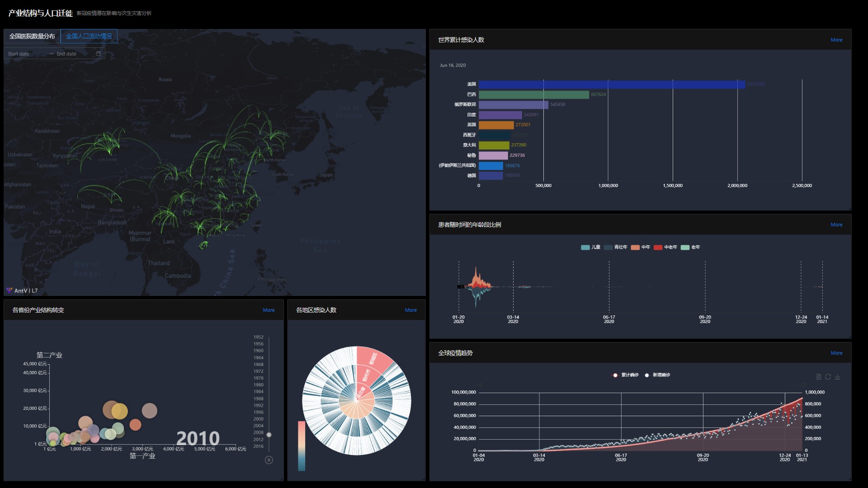Switch to 全国人口流动情况 tab
Screen dimensions: 868x488
point(89,36)
